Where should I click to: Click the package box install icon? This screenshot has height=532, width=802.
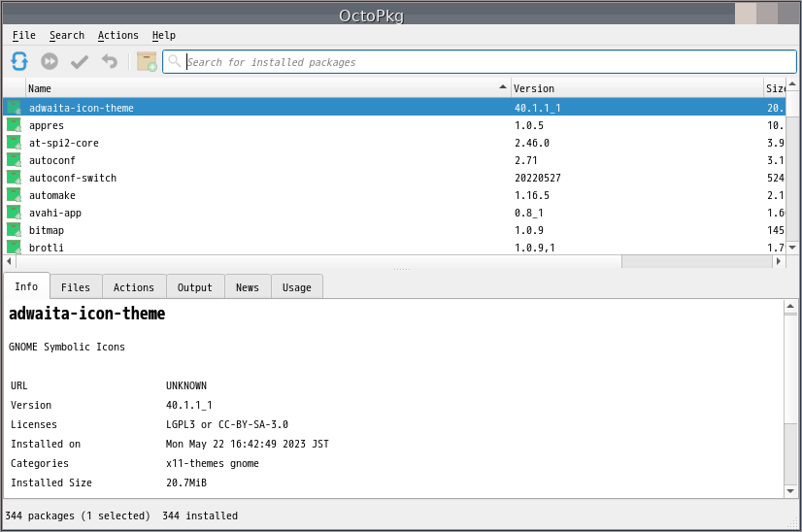[x=147, y=61]
